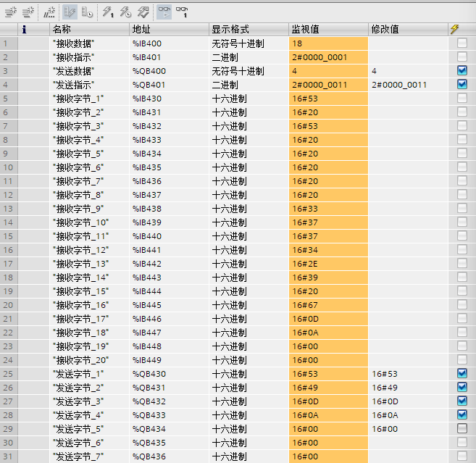Image resolution: width=476 pixels, height=463 pixels.
Task: Click the Add row toolbar icon
Action: (28, 12)
